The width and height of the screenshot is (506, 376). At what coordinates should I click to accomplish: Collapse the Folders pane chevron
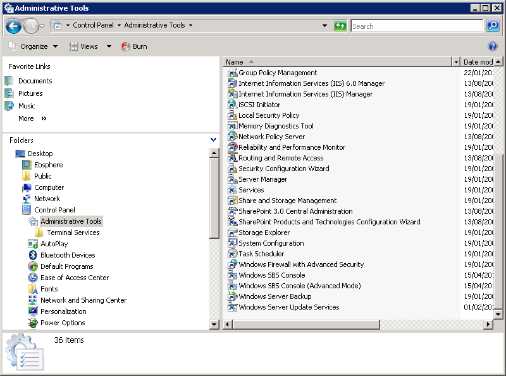[214, 140]
